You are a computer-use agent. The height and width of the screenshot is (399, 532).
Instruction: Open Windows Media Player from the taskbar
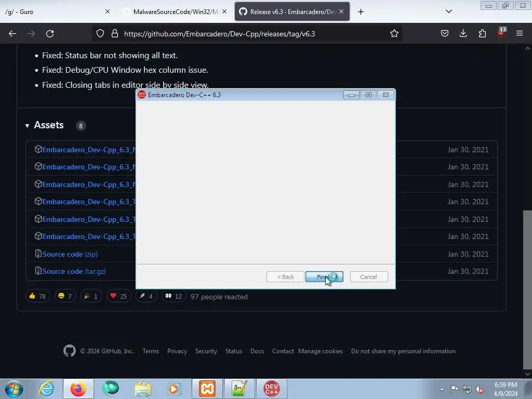175,389
